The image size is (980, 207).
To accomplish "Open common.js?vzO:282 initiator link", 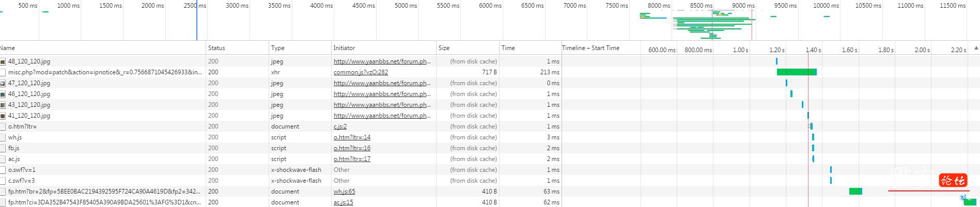I will [x=361, y=72].
